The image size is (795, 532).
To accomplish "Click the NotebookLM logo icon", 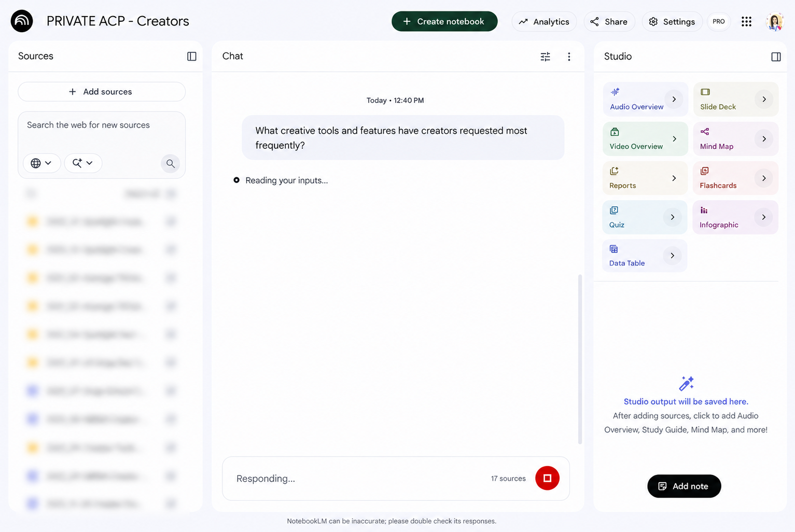I will pyautogui.click(x=22, y=21).
